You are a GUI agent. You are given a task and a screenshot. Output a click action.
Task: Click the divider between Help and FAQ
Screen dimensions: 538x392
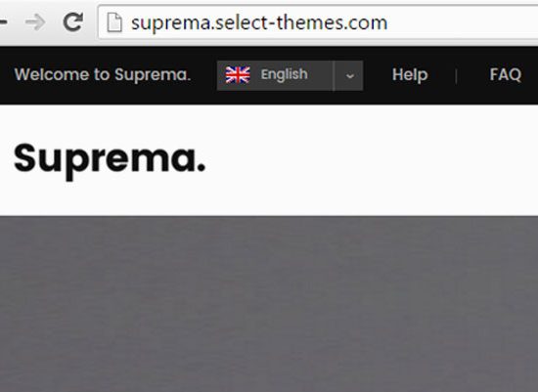point(456,76)
